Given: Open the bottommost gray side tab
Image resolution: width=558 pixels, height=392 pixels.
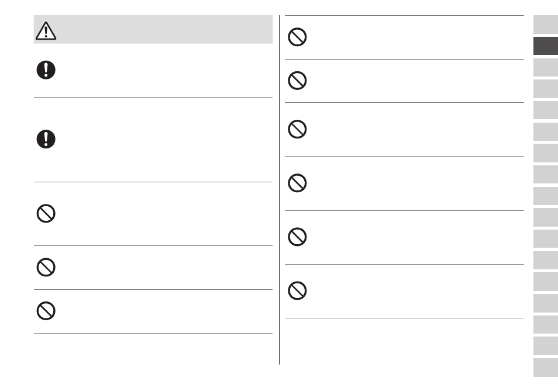Looking at the screenshot, I should pos(546,367).
